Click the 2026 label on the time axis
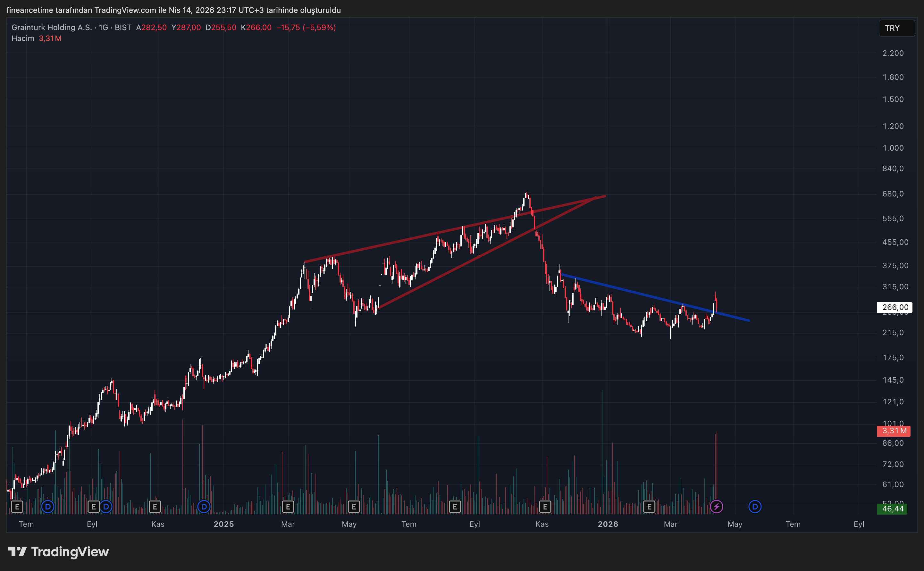 point(608,524)
